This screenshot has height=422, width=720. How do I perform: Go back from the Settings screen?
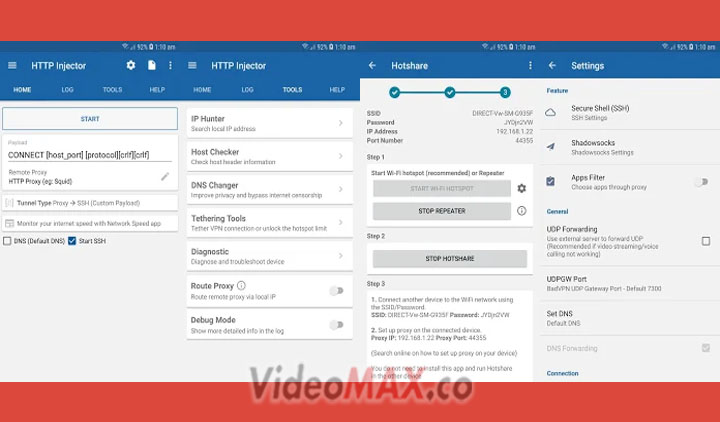[x=552, y=66]
